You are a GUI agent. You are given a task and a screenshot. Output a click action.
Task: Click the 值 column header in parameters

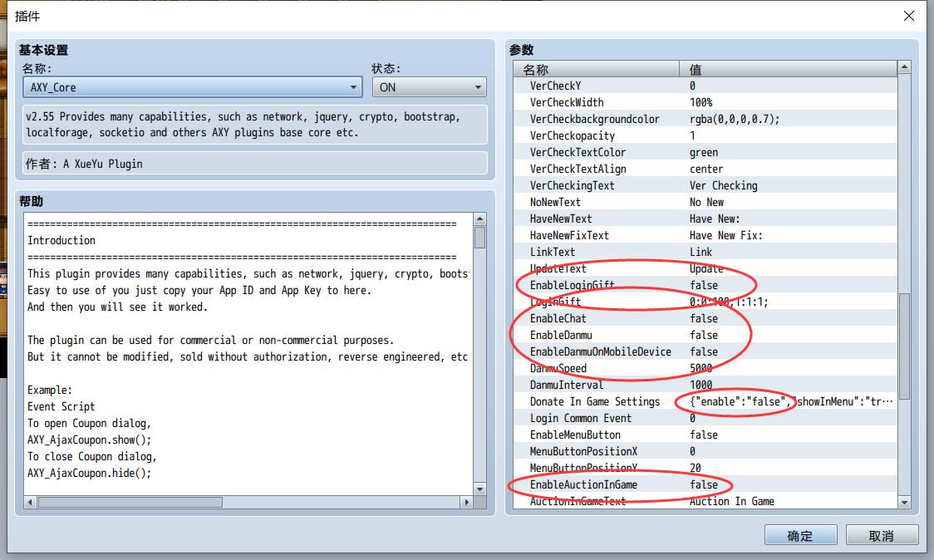coord(788,69)
